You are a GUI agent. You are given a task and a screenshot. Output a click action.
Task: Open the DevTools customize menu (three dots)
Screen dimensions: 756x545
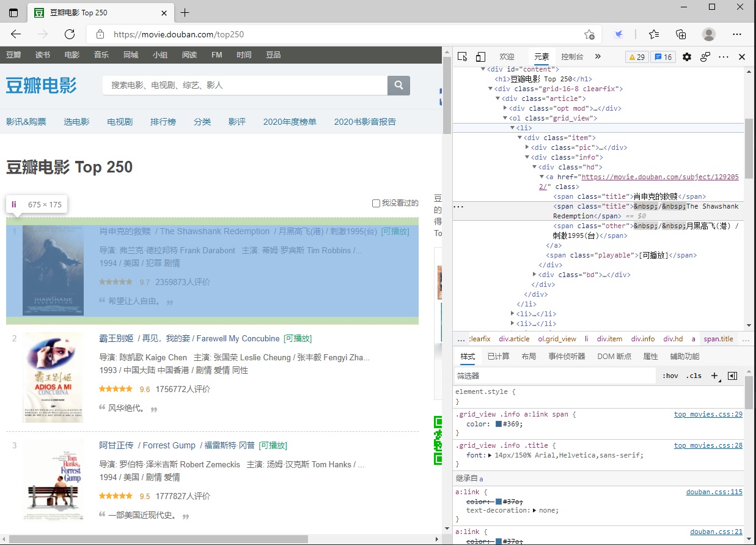(724, 57)
